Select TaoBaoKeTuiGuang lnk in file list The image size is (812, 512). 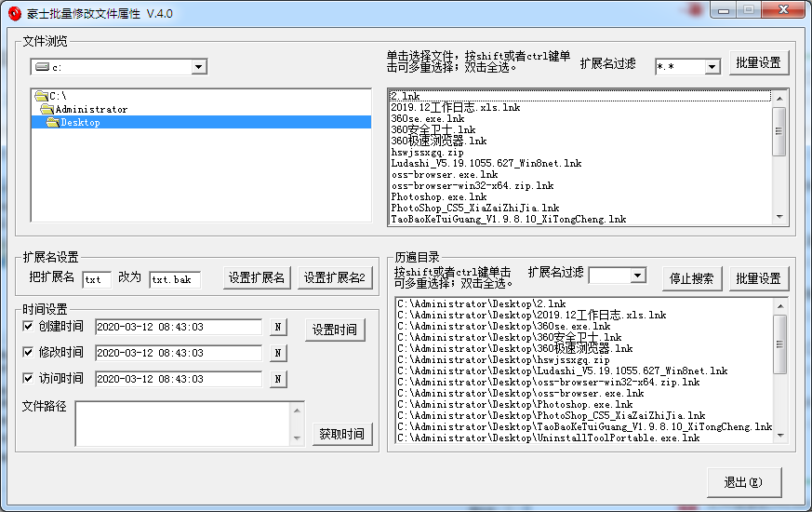pyautogui.click(x=580, y=219)
